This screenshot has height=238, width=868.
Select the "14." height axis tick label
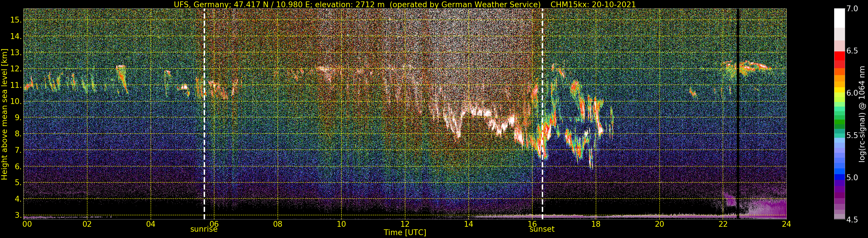coord(16,36)
